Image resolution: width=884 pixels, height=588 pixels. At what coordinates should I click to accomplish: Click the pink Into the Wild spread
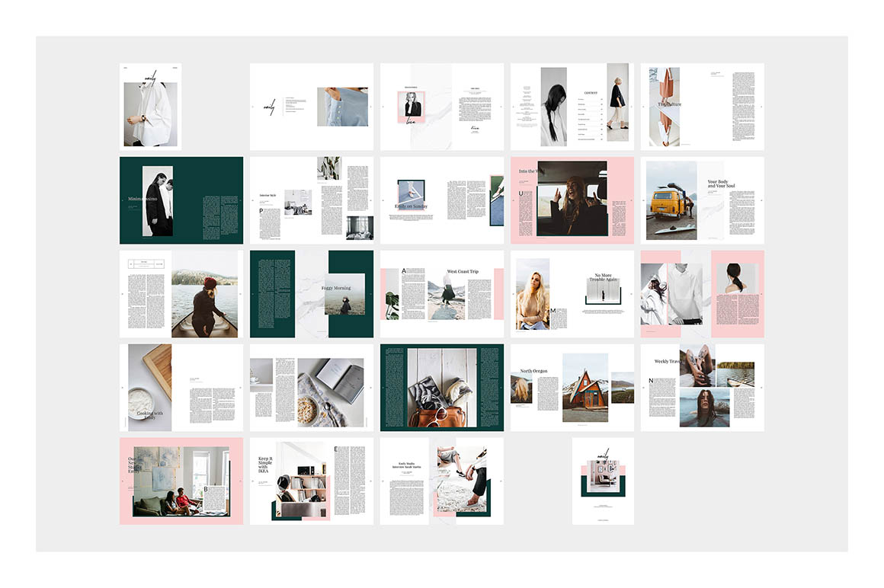[x=572, y=200]
